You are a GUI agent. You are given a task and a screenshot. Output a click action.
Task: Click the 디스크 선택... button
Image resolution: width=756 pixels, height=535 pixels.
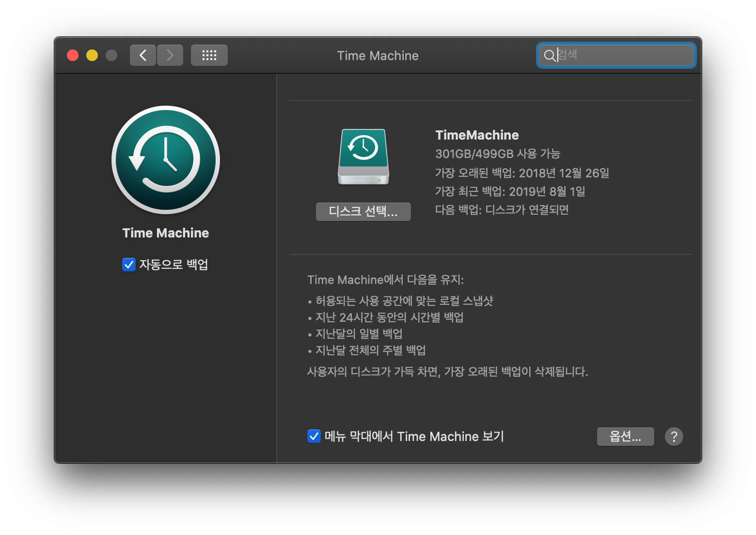[x=363, y=212]
